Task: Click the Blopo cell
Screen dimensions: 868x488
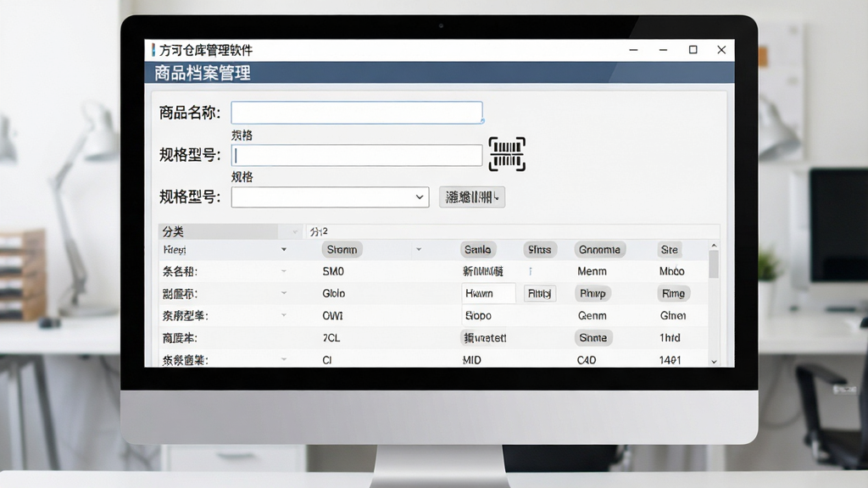Action: pos(478,315)
